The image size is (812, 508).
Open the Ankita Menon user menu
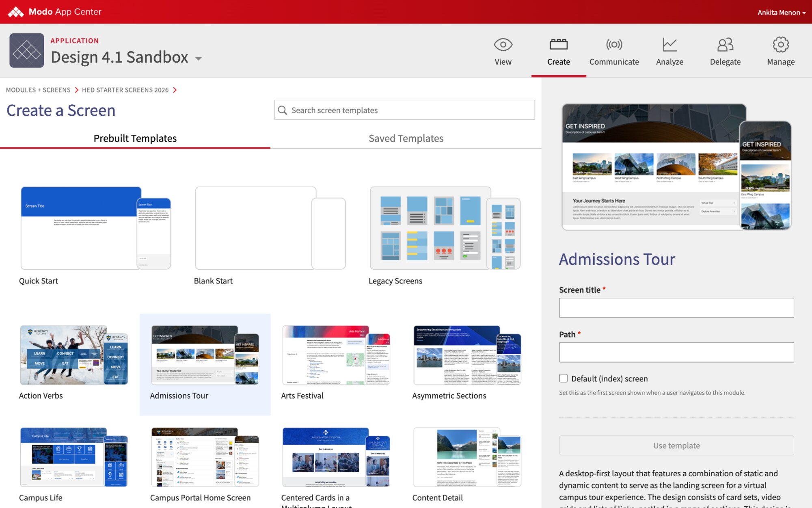[x=781, y=12]
